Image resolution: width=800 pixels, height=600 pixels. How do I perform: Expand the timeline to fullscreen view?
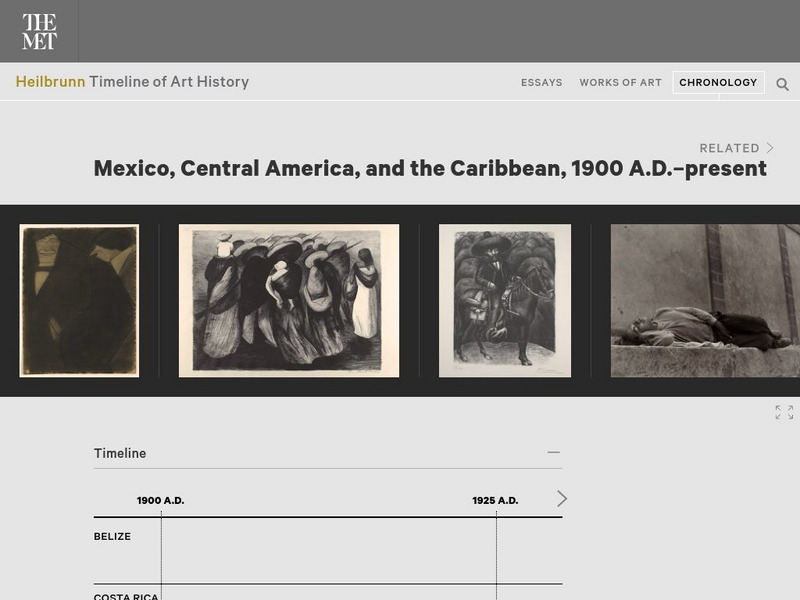click(786, 412)
